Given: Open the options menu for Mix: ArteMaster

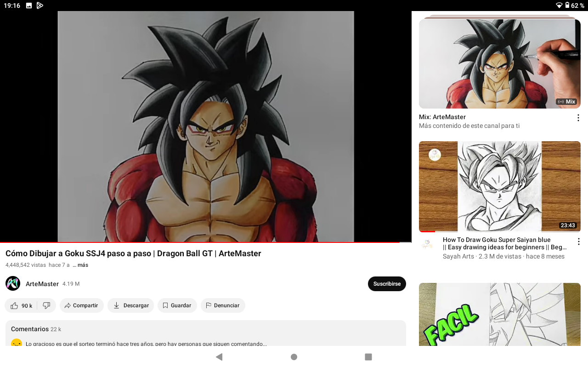Looking at the screenshot, I should point(578,118).
